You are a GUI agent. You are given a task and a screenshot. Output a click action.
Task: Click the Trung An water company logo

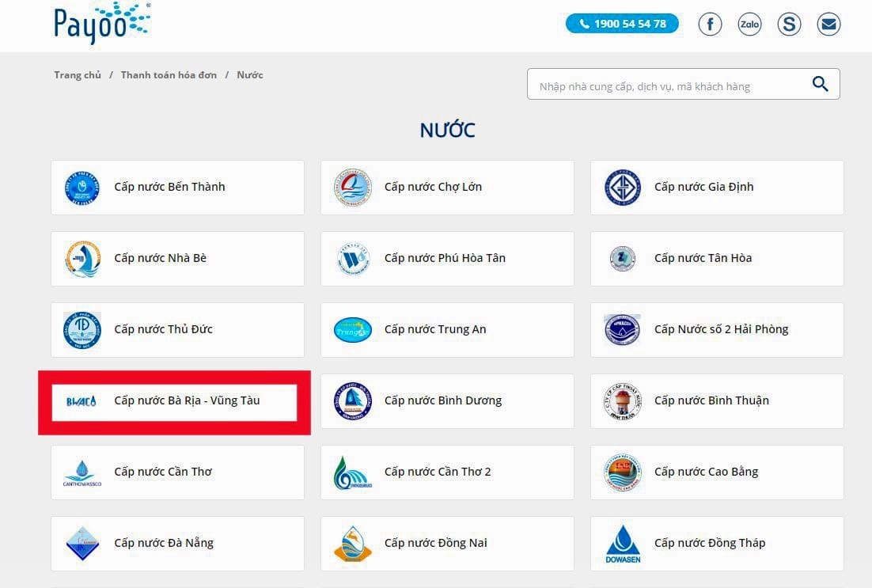(353, 331)
